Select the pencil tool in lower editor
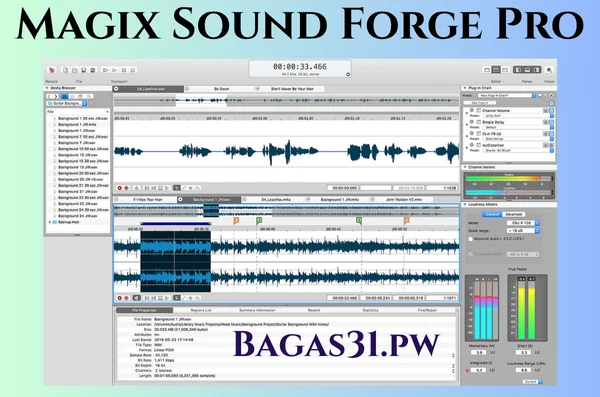 point(184,298)
